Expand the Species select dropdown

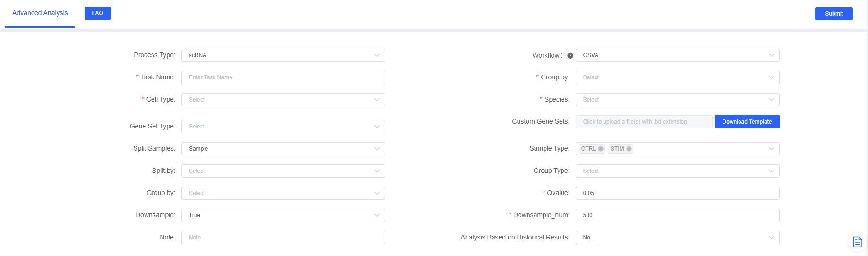click(677, 100)
